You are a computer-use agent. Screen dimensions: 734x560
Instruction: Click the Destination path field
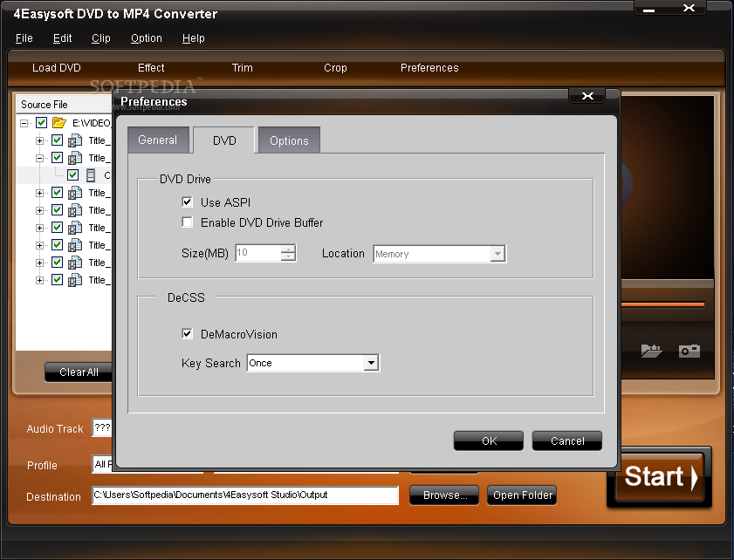[x=245, y=495]
